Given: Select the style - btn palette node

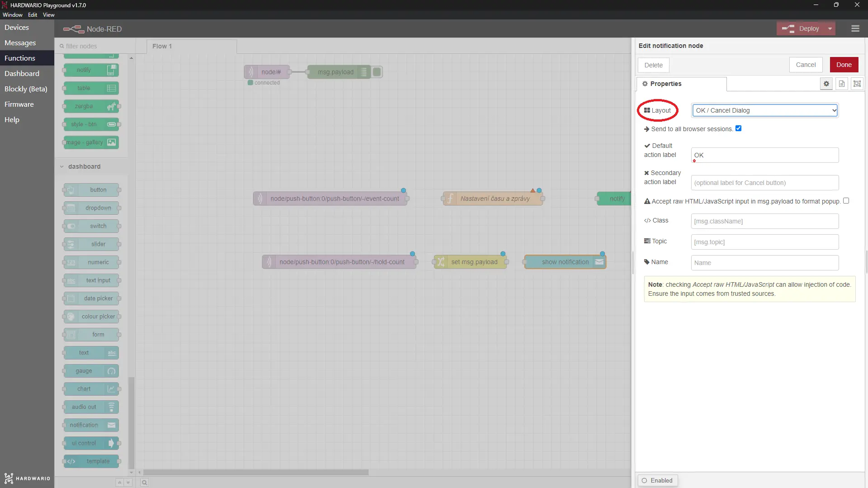Looking at the screenshot, I should point(91,124).
